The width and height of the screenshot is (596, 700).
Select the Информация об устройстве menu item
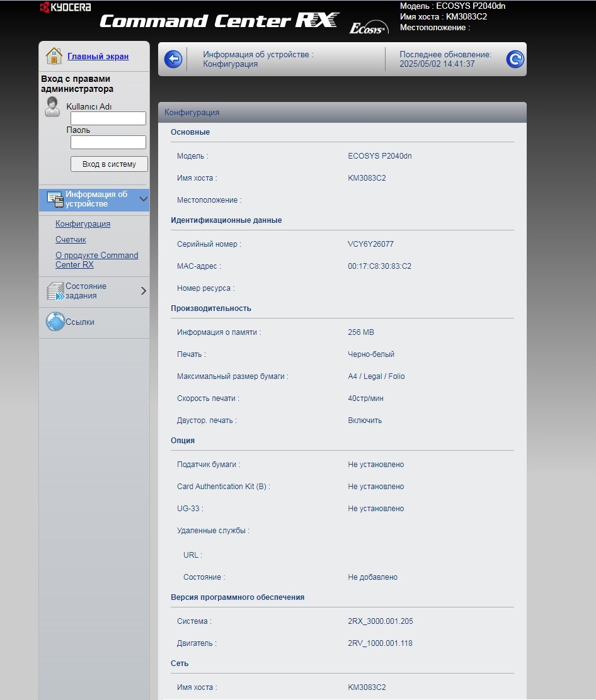[x=95, y=199]
